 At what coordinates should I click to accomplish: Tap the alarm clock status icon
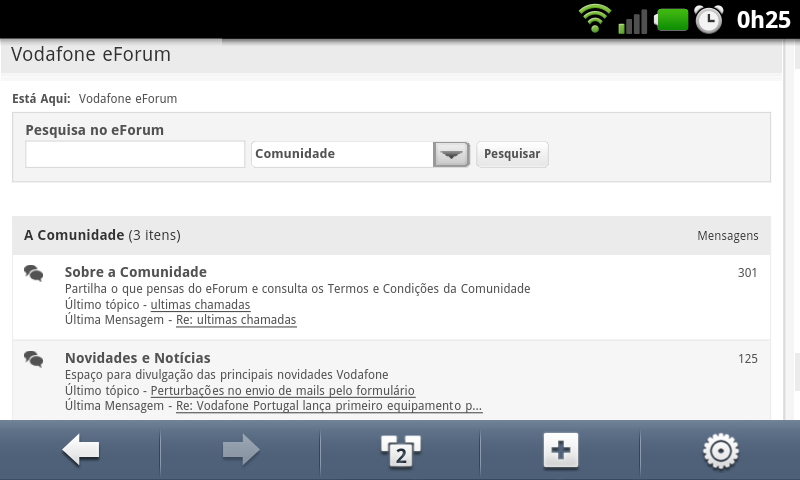tap(709, 19)
